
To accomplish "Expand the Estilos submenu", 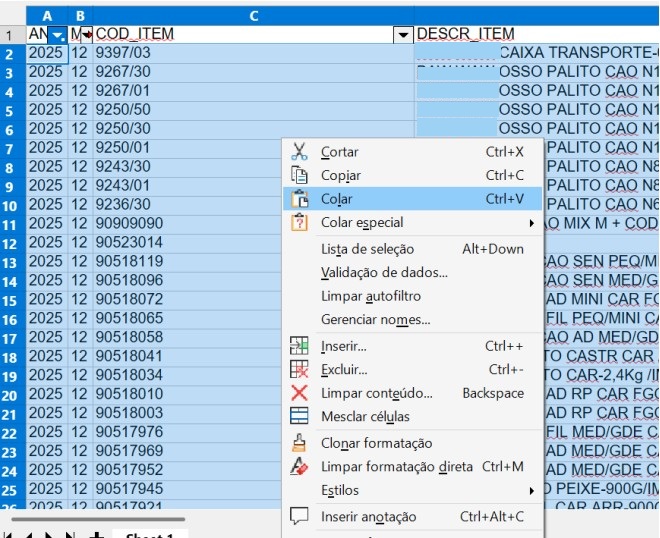I will point(412,490).
